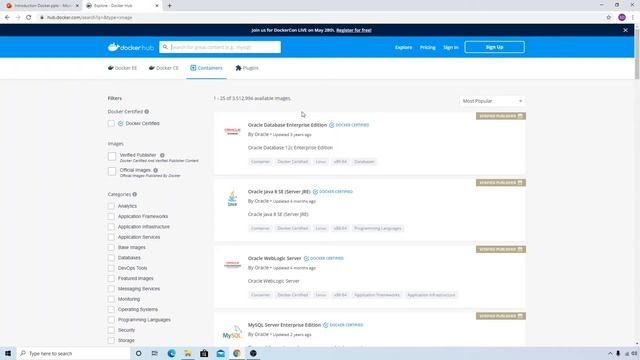Open the Chrome profile avatar

pos(622,17)
